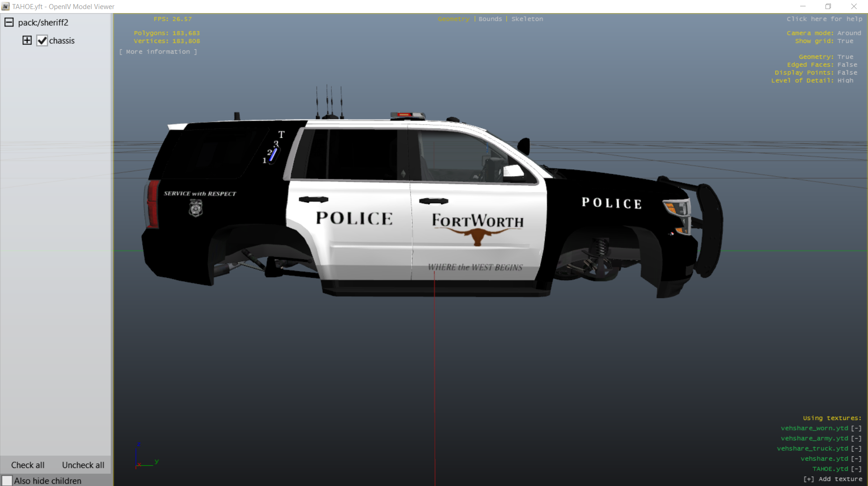This screenshot has width=868, height=486.
Task: Remove vehshare_truck.ytd texture with [-]
Action: click(856, 449)
